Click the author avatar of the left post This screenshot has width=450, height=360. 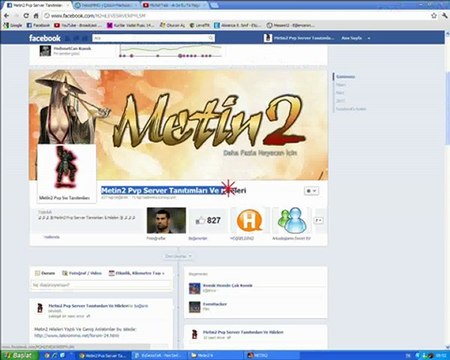[40, 308]
